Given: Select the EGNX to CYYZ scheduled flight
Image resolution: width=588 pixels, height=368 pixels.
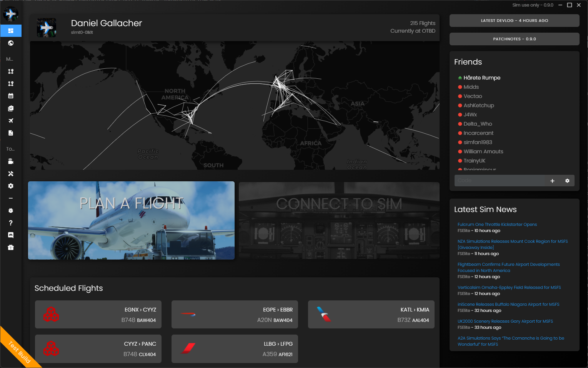Looking at the screenshot, I should pyautogui.click(x=98, y=315).
